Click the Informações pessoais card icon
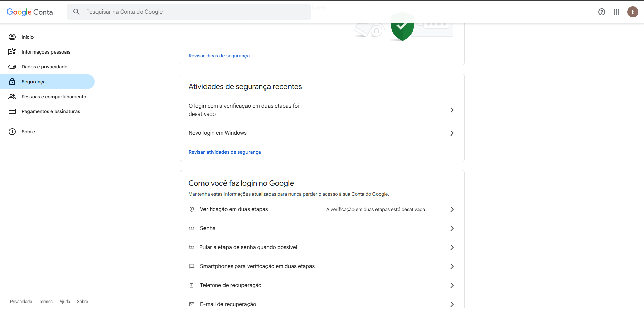Screen dimensions: 644x311 coord(12,52)
